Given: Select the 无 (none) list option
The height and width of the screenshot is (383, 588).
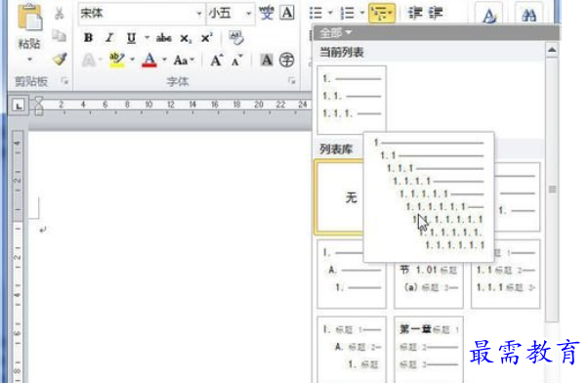Looking at the screenshot, I should click(x=339, y=197).
